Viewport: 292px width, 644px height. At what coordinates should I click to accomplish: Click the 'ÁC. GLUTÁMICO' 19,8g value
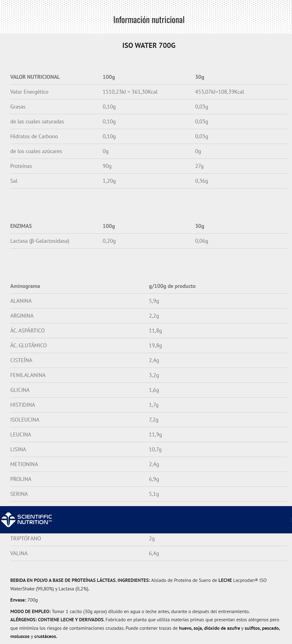pos(155,345)
